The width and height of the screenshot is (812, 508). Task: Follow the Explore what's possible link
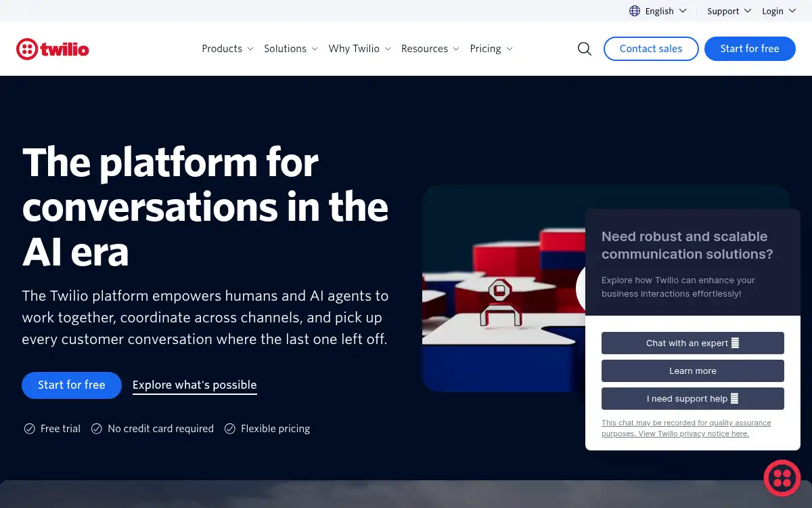(x=195, y=385)
